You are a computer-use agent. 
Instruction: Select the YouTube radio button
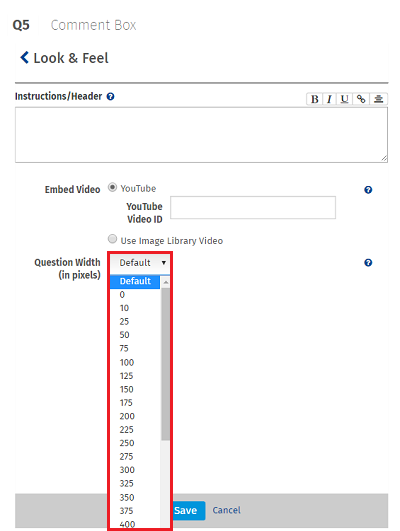[x=112, y=187]
